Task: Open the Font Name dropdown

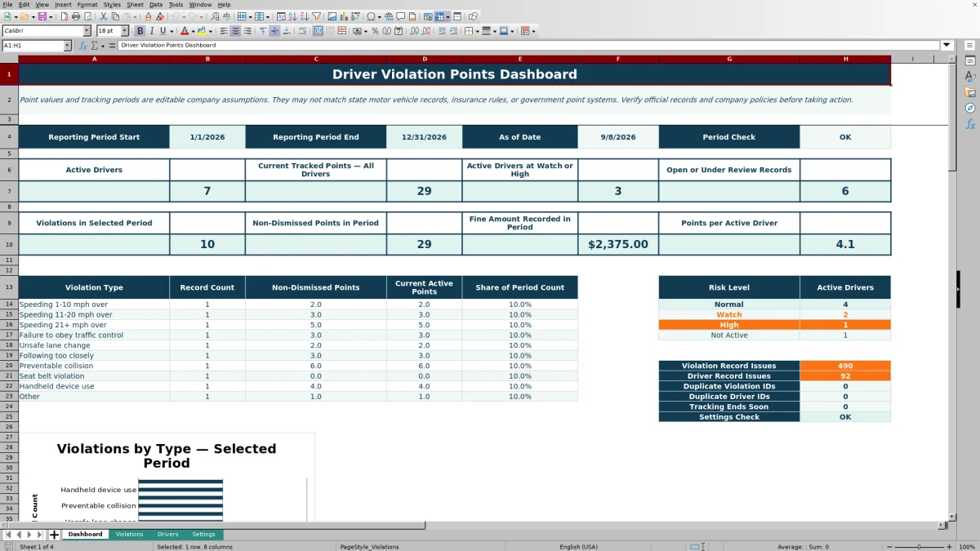Action: tap(87, 31)
